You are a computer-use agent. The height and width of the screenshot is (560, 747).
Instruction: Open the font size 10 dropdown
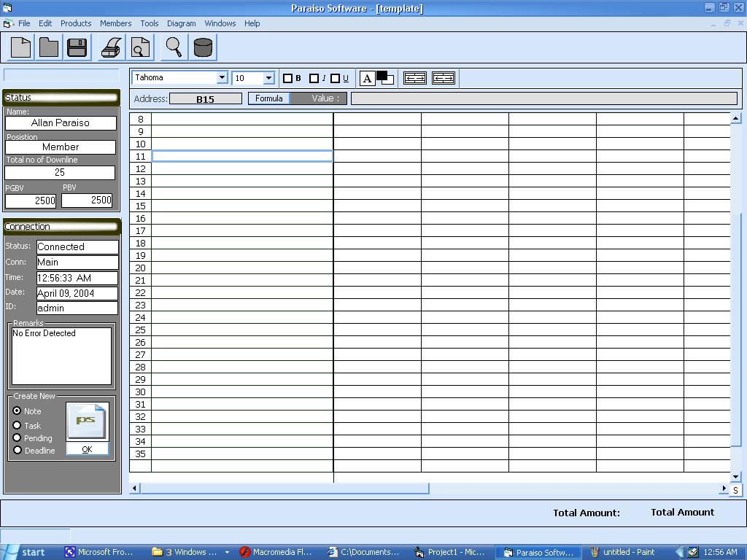(268, 77)
